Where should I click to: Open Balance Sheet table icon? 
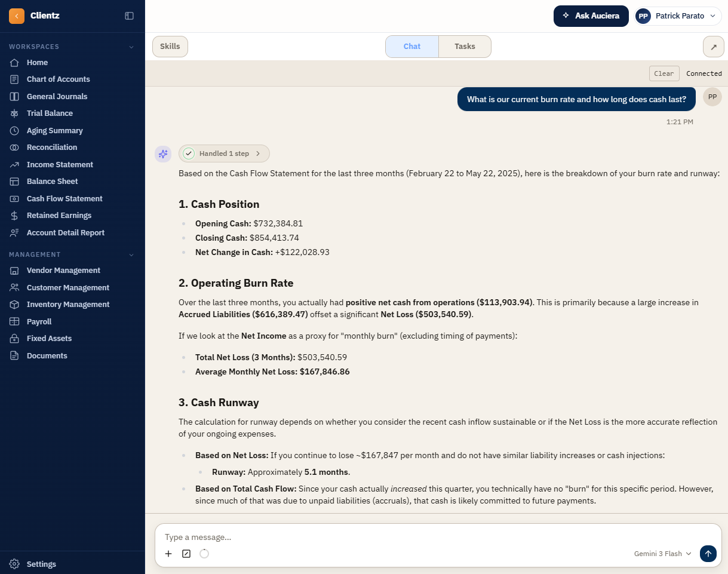coord(15,182)
